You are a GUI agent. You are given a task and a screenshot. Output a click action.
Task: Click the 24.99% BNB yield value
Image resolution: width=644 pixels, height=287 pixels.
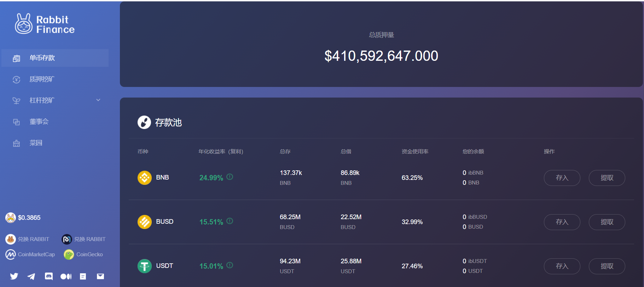(x=211, y=178)
